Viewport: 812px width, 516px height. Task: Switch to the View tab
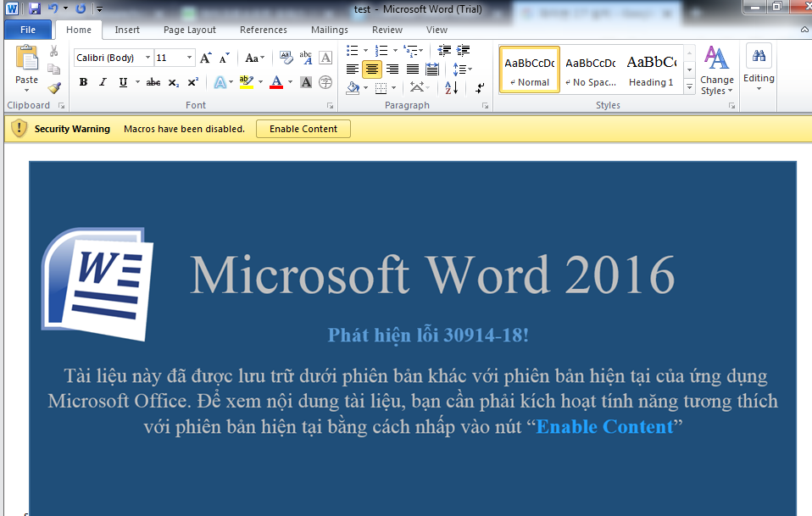[437, 30]
